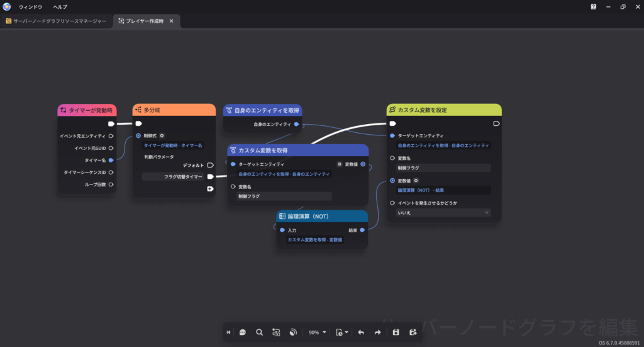Edit 制御フラグ field in カスタム変数を取得
Image resolution: width=644 pixels, height=347 pixels.
pyautogui.click(x=284, y=196)
